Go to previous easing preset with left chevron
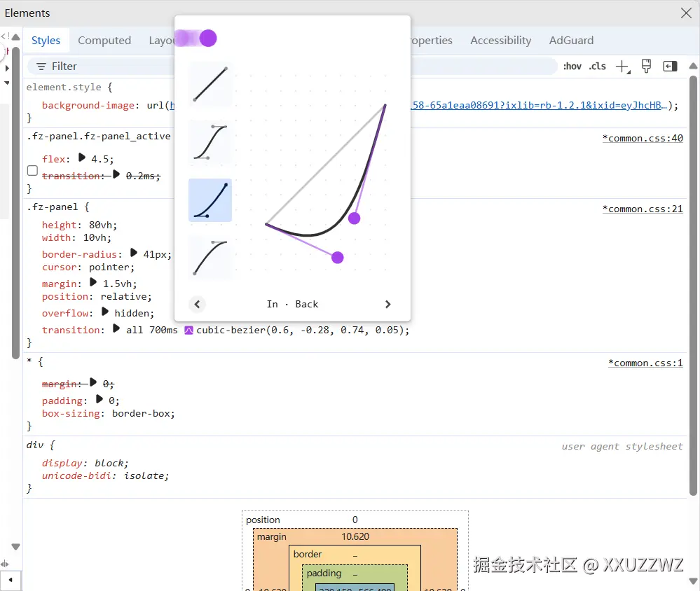The image size is (700, 591). pyautogui.click(x=197, y=304)
